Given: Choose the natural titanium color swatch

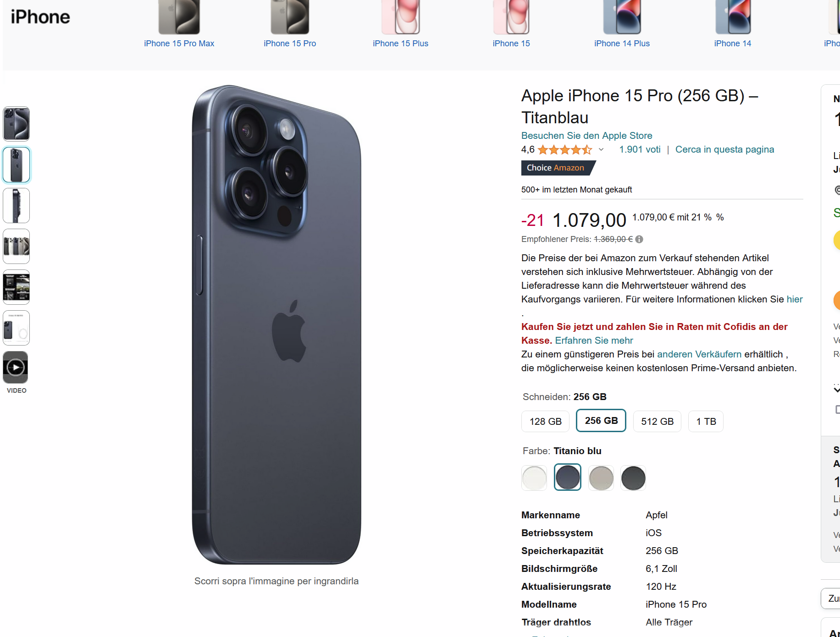Looking at the screenshot, I should (601, 478).
